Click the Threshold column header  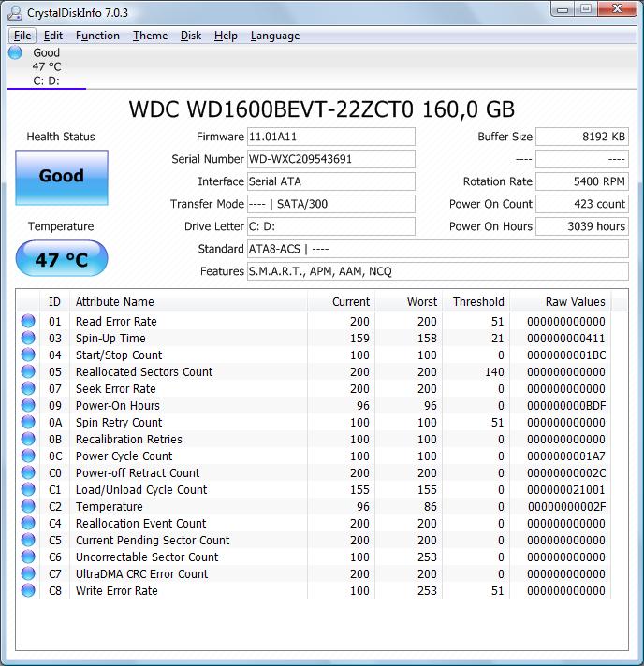[x=476, y=301]
